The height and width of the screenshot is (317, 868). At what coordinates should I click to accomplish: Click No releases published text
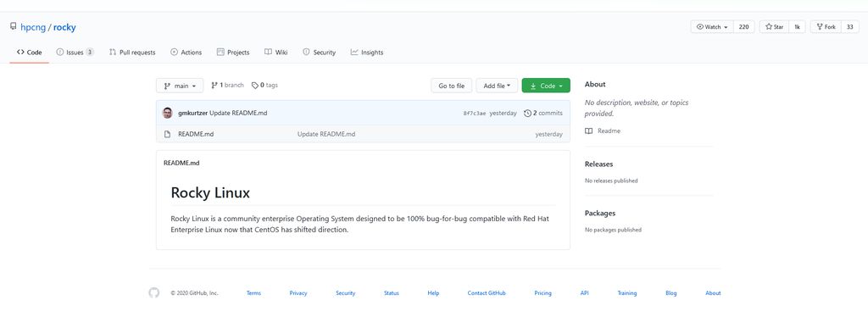pyautogui.click(x=611, y=181)
